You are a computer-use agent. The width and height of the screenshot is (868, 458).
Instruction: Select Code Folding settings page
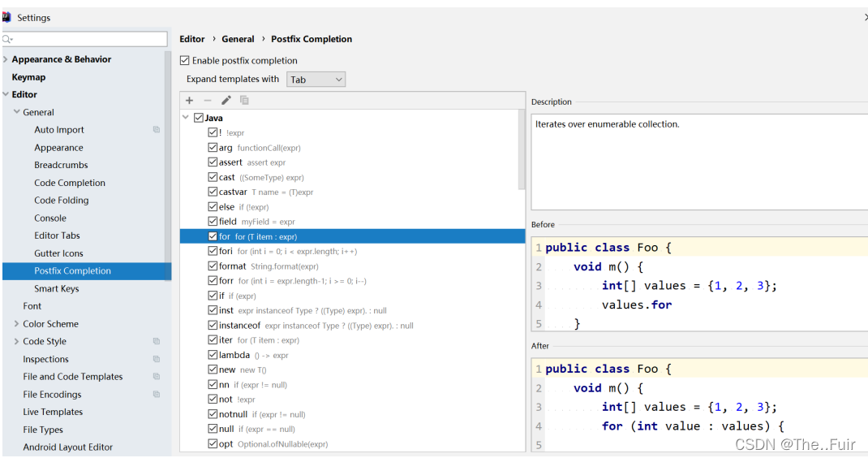tap(62, 200)
